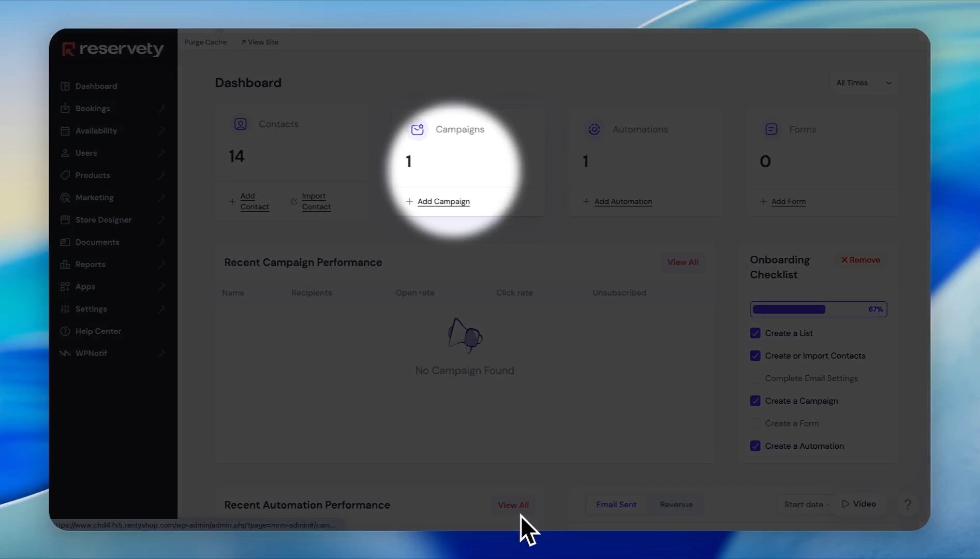The width and height of the screenshot is (980, 559).
Task: Click the Forms card icon
Action: pos(771,129)
